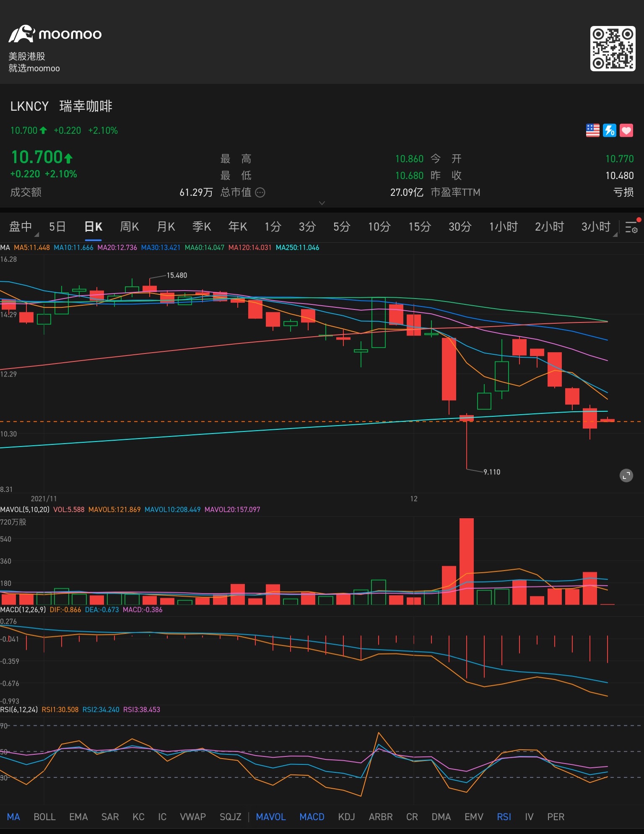Tap the LKNCY 瑞幸咖啡 stock title

point(61,106)
